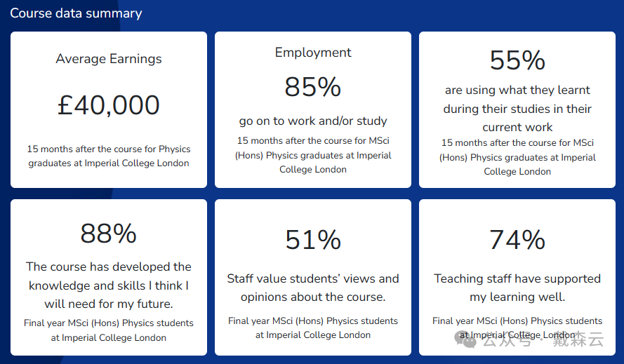Click the Course data summary heading
This screenshot has height=364, width=624.
pyautogui.click(x=76, y=13)
